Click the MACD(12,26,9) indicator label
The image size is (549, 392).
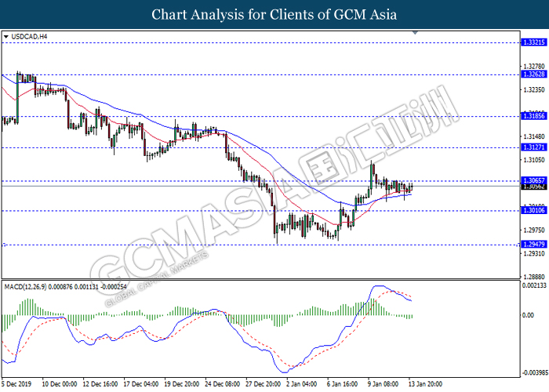(25, 287)
